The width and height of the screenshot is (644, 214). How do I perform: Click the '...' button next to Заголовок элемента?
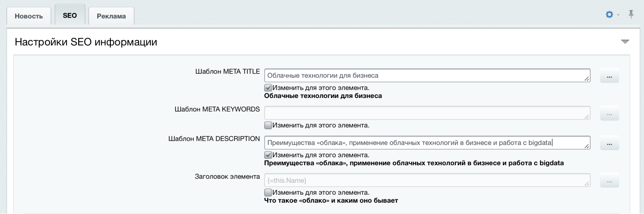coord(609,180)
